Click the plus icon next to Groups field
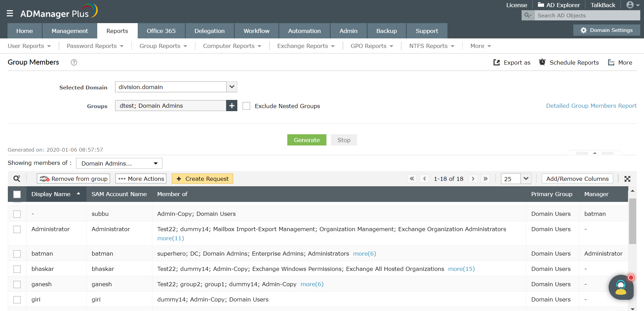 pyautogui.click(x=232, y=106)
